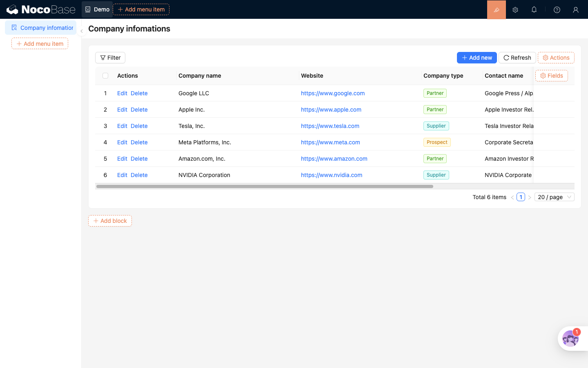
Task: Select page 1 in pagination
Action: coord(521,197)
